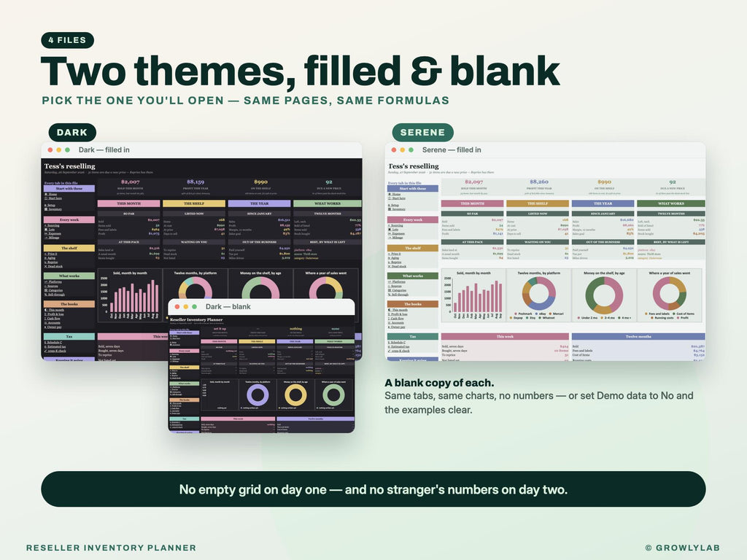This screenshot has height=560, width=747.
Task: Open the Aging link in the Serene sidebar
Action: click(x=394, y=258)
